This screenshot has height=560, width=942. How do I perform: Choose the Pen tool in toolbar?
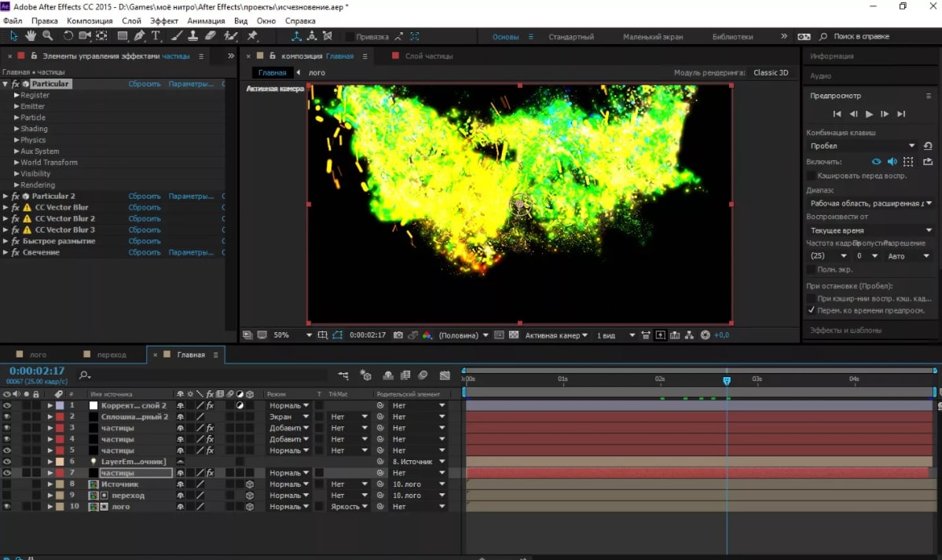139,36
